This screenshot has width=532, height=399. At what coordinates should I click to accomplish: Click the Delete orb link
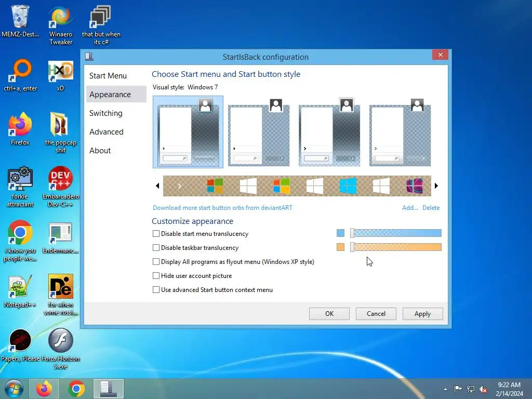click(x=431, y=208)
